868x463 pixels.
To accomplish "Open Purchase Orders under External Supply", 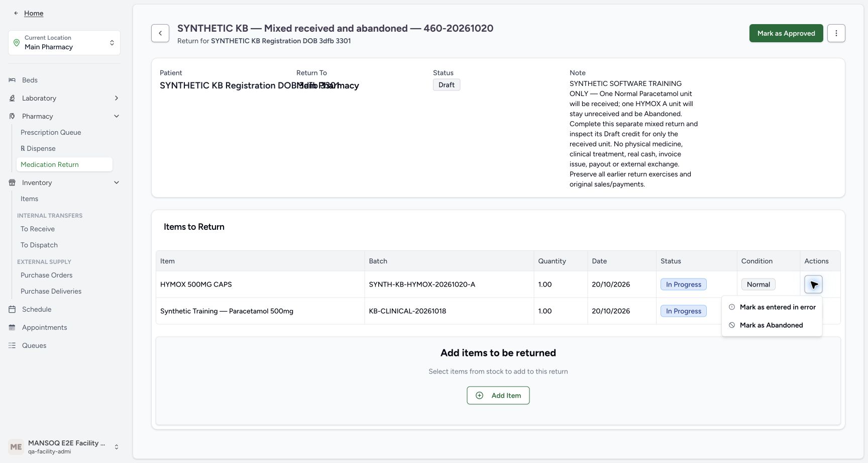I will tap(46, 275).
